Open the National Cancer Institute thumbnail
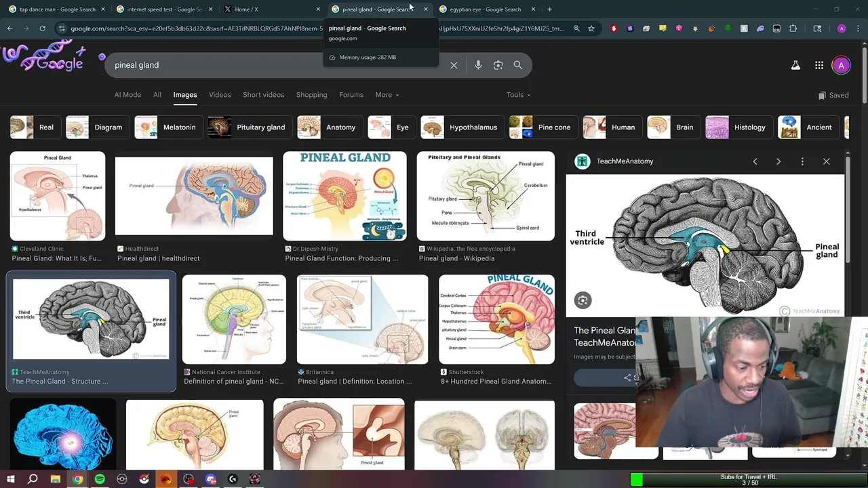Image resolution: width=868 pixels, height=488 pixels. pos(234,319)
